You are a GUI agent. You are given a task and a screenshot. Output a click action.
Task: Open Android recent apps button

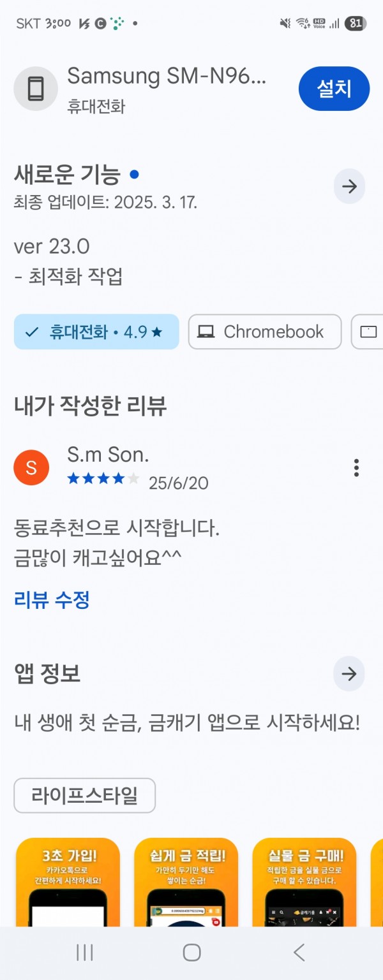[85, 953]
